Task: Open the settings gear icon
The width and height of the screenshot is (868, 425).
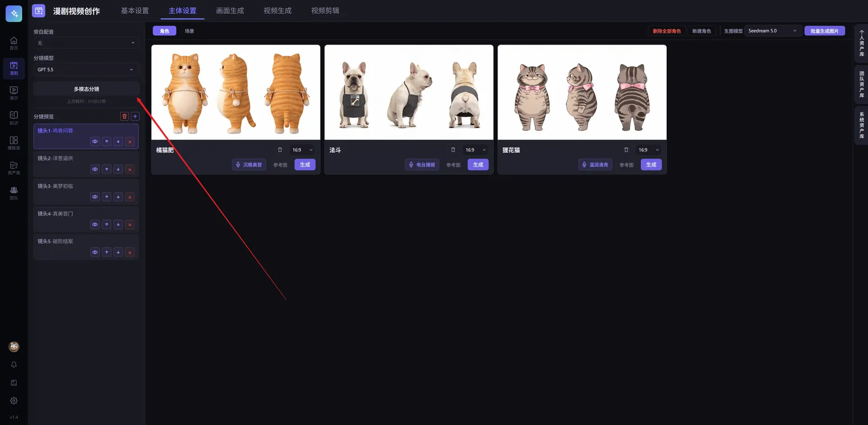Action: [x=14, y=401]
